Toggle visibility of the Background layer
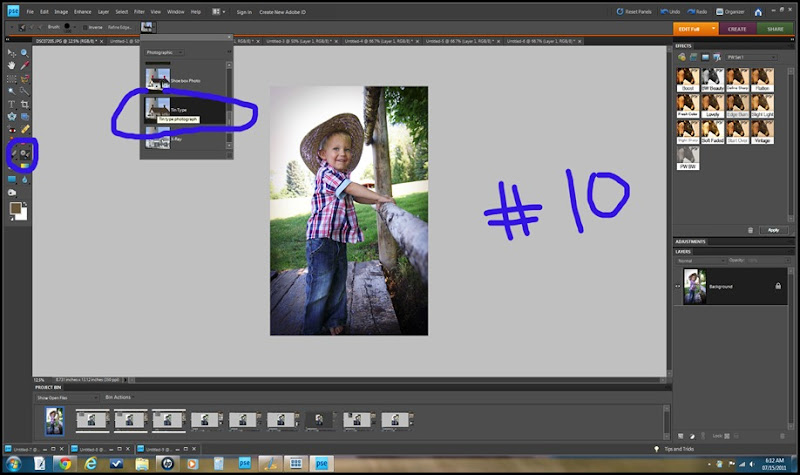800x475 pixels. [677, 286]
